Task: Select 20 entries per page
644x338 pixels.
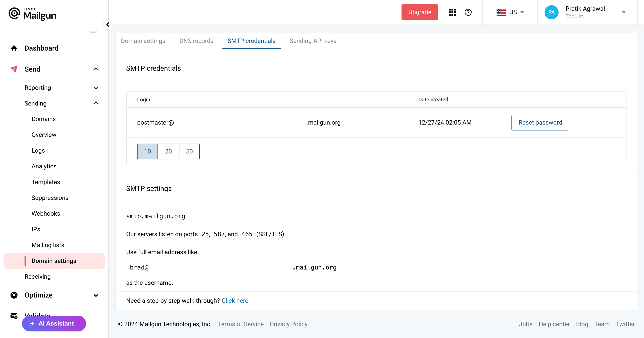Action: pos(168,151)
